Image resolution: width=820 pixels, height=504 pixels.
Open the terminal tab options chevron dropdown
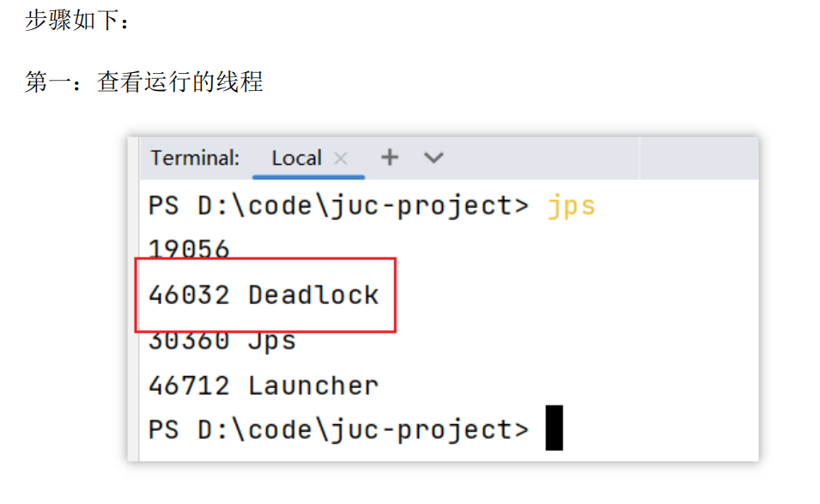click(x=434, y=158)
